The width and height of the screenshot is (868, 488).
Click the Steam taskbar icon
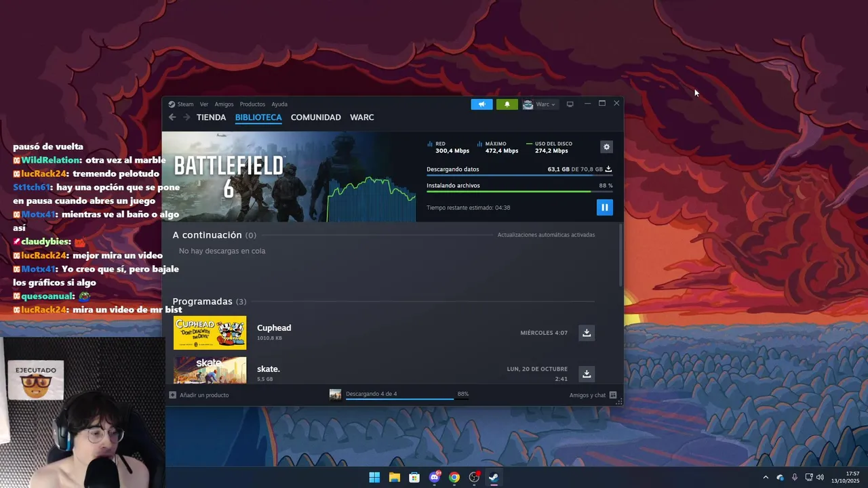[494, 477]
